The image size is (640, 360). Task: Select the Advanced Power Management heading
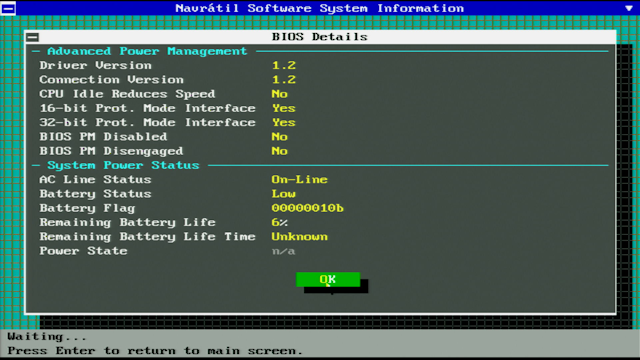tap(147, 51)
